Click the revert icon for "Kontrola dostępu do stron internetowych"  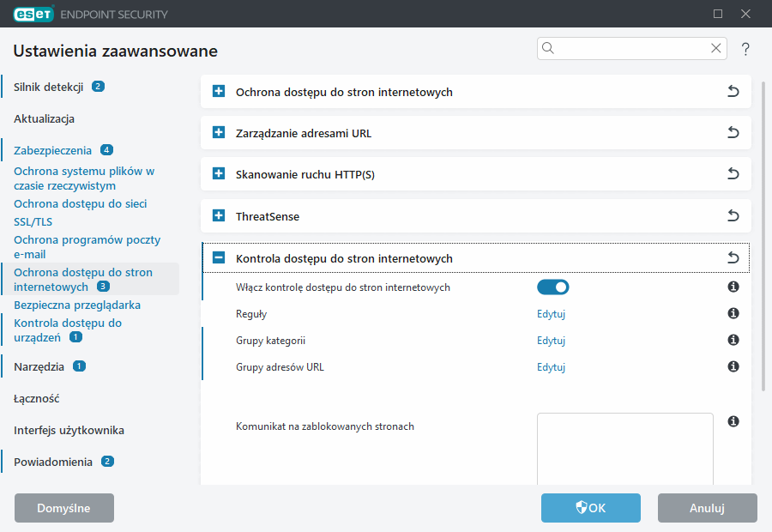point(733,257)
